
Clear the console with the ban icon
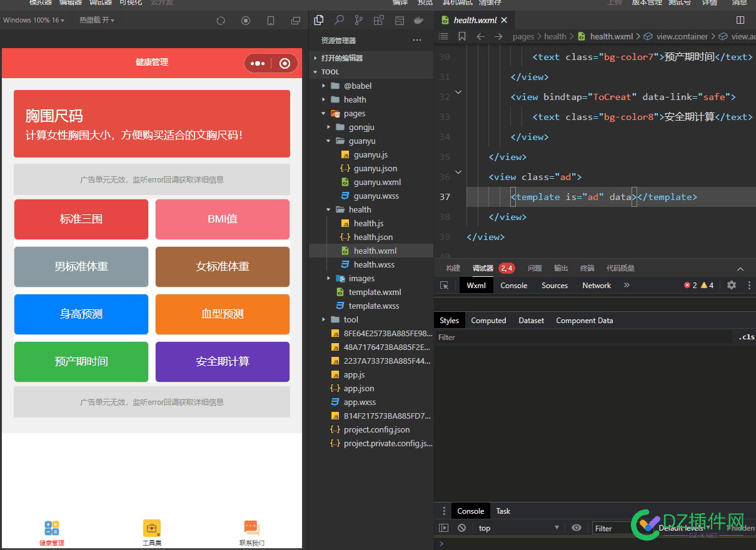click(x=461, y=528)
